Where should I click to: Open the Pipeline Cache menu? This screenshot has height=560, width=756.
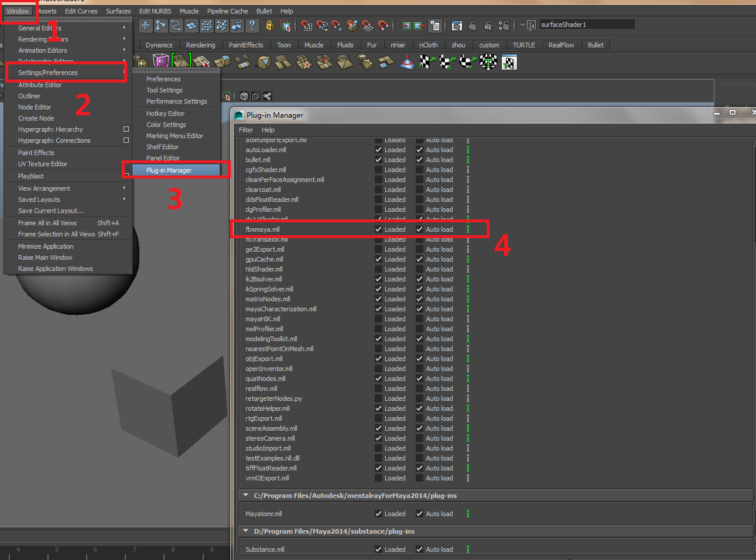(227, 11)
